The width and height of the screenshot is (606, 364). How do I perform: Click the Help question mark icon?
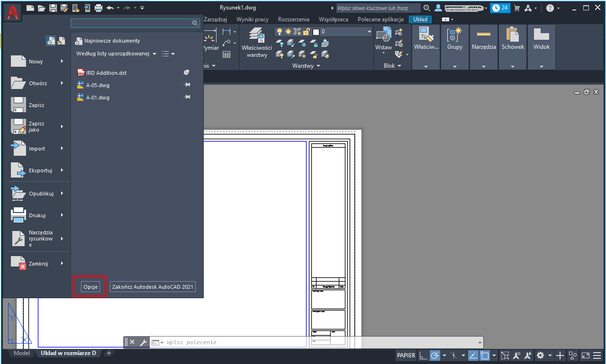tap(550, 8)
